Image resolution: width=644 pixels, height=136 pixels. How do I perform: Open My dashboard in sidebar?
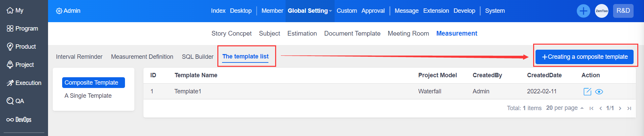pyautogui.click(x=15, y=10)
